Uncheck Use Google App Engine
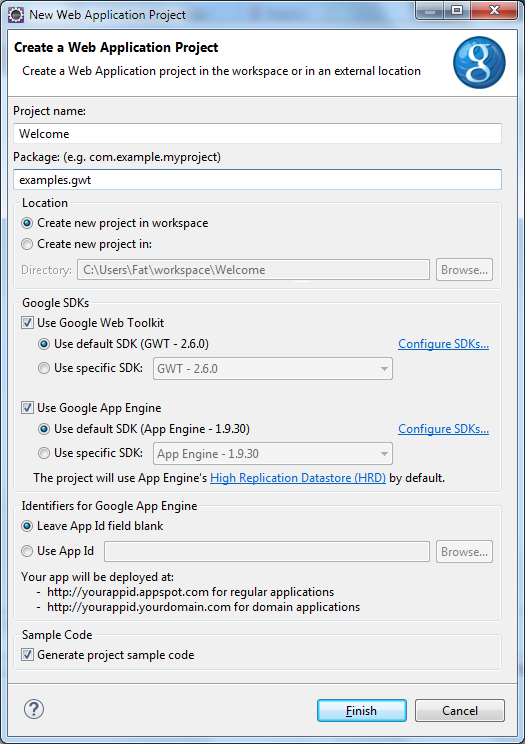525x745 pixels. 28,408
